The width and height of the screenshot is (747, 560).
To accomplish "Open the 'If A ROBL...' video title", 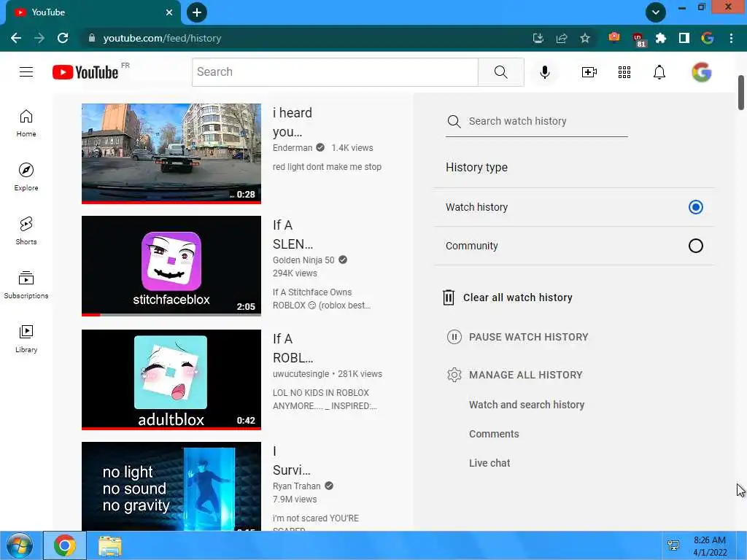I will [x=293, y=349].
